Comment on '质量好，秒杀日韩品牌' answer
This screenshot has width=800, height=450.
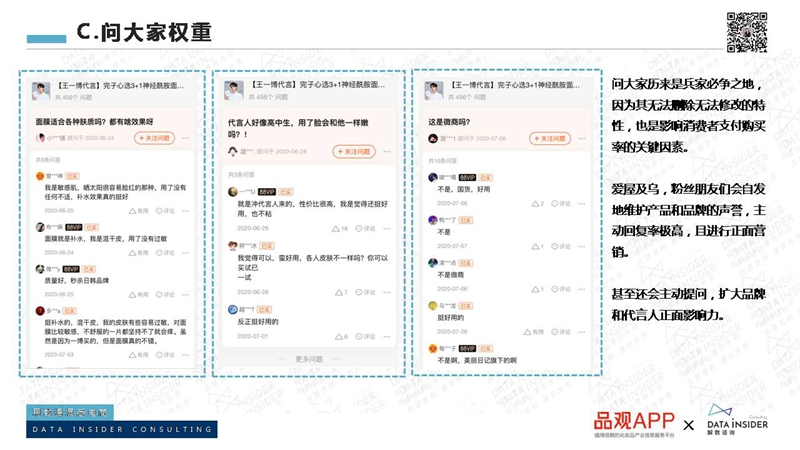165,294
